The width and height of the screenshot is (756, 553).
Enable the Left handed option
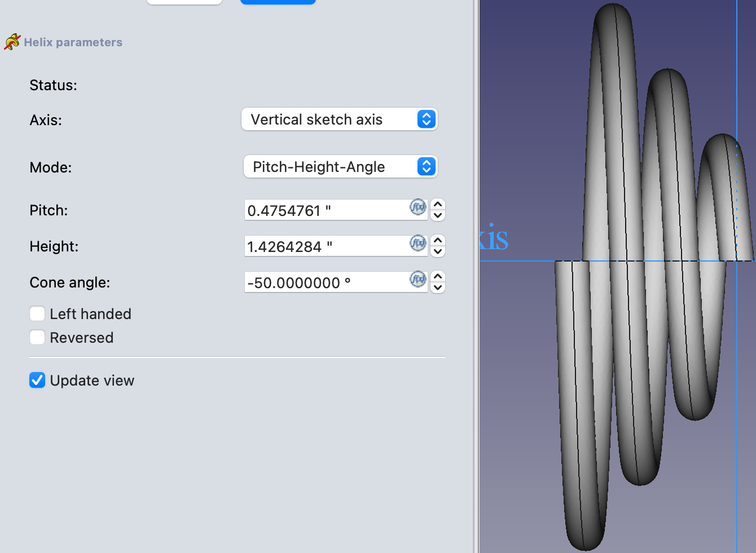[37, 313]
